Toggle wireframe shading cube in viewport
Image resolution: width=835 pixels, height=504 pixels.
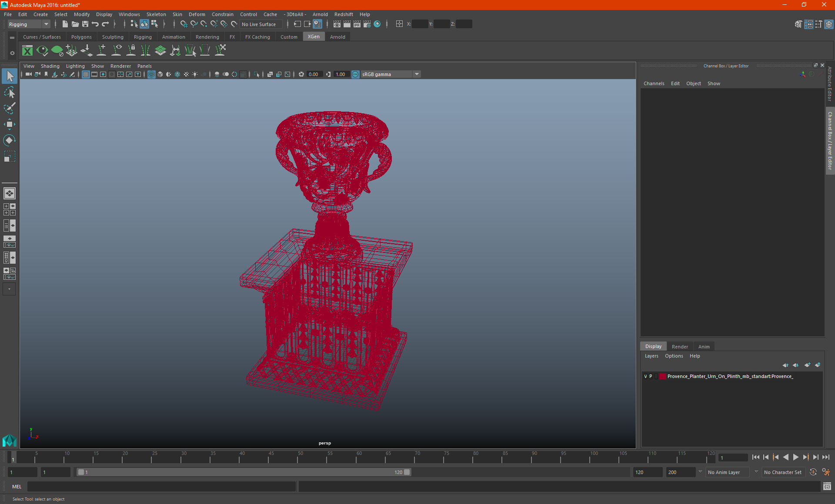click(x=151, y=74)
